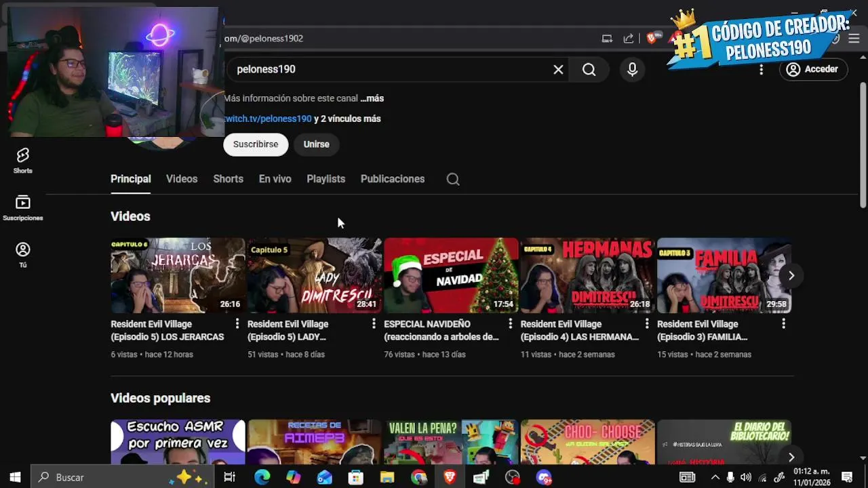Click the volume speaker tray icon
The image size is (868, 488).
point(746,477)
